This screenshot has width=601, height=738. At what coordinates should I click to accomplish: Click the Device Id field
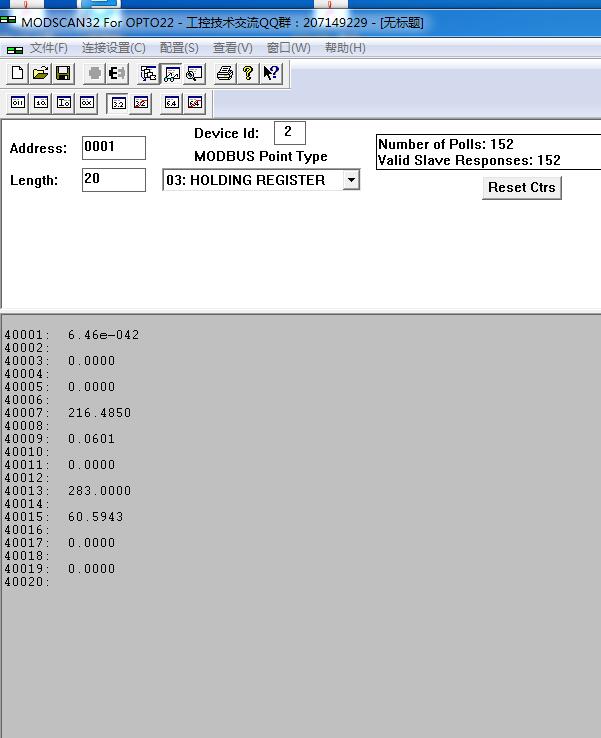tap(289, 132)
